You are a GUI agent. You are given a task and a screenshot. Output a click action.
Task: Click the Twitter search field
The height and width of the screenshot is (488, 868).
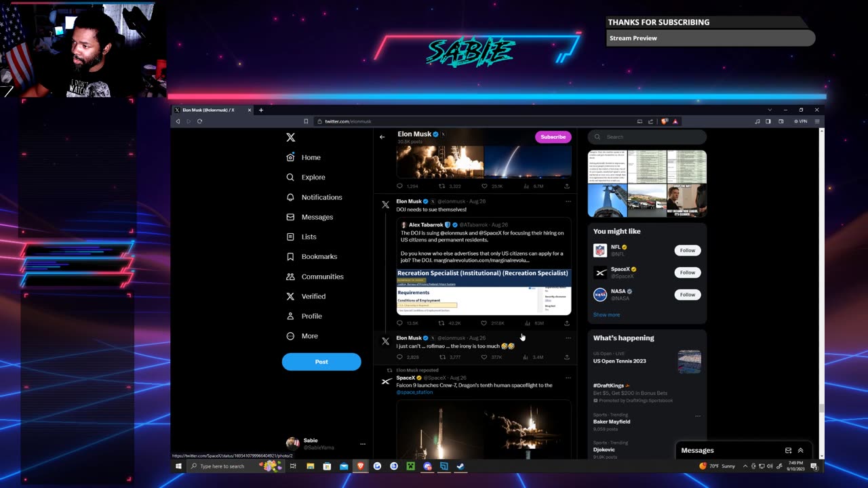pos(647,137)
